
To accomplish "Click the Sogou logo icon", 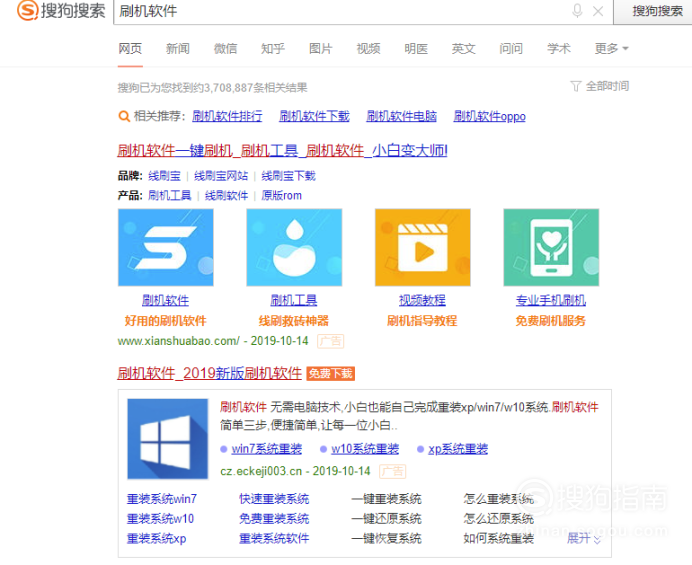I will 27,10.
